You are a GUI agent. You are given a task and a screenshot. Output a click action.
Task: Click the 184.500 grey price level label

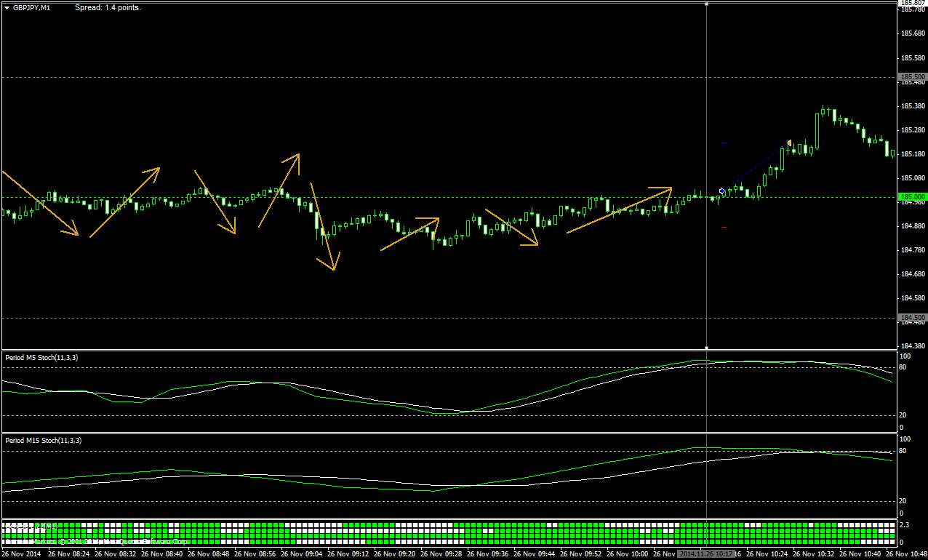pyautogui.click(x=913, y=318)
